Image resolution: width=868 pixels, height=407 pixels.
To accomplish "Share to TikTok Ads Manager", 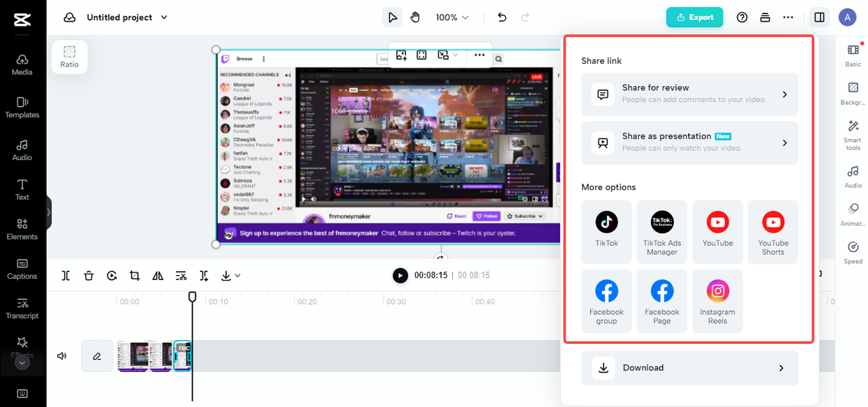I will click(x=662, y=232).
